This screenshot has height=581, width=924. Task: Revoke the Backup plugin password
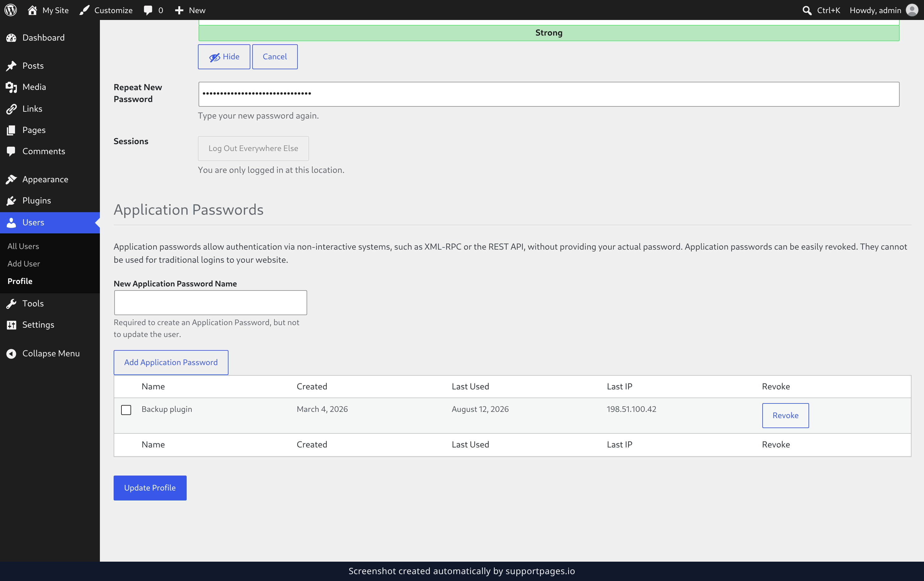[785, 415]
